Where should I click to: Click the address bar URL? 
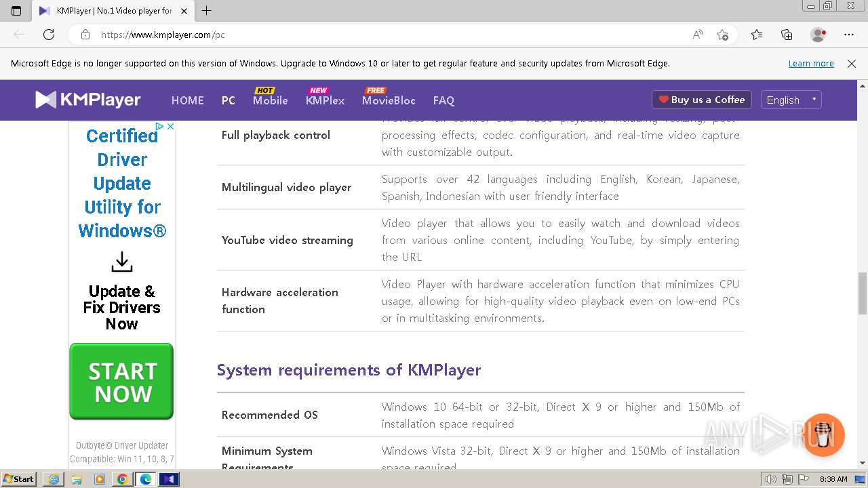pyautogui.click(x=163, y=35)
